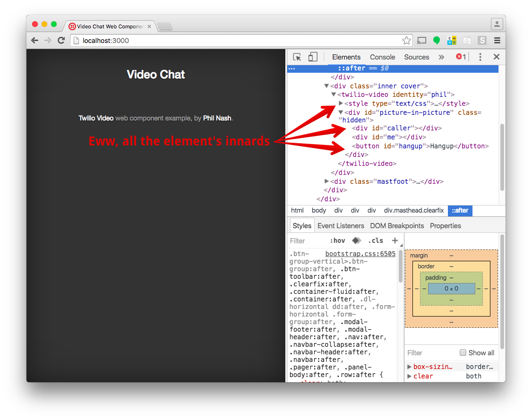Toggle the device toolbar mode in DevTools

coord(313,57)
